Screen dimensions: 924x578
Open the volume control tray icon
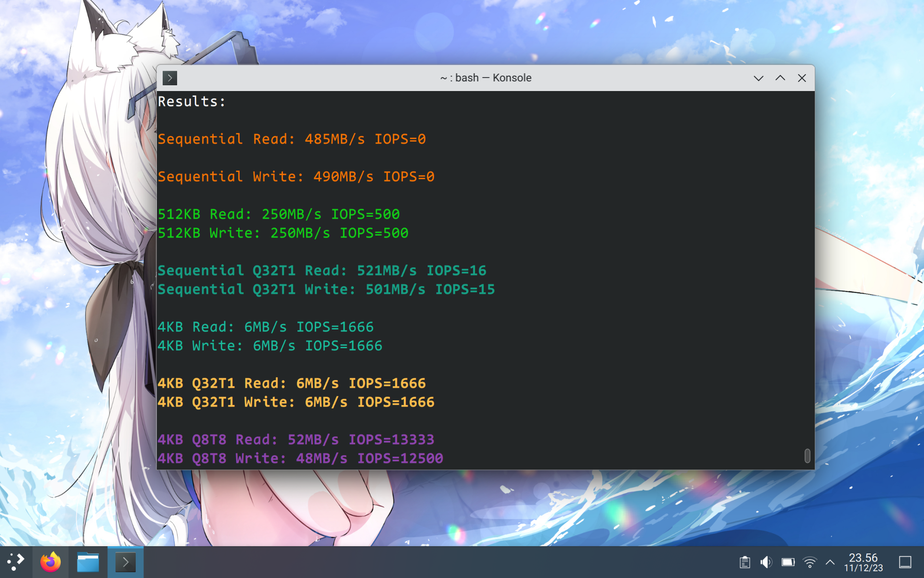pyautogui.click(x=766, y=562)
